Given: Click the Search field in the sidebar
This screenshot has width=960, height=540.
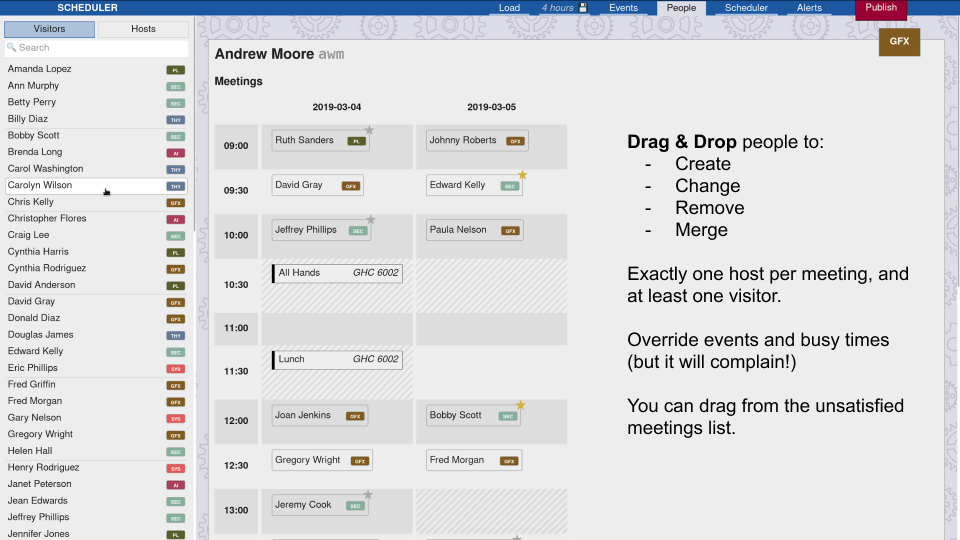Looking at the screenshot, I should coord(97,48).
